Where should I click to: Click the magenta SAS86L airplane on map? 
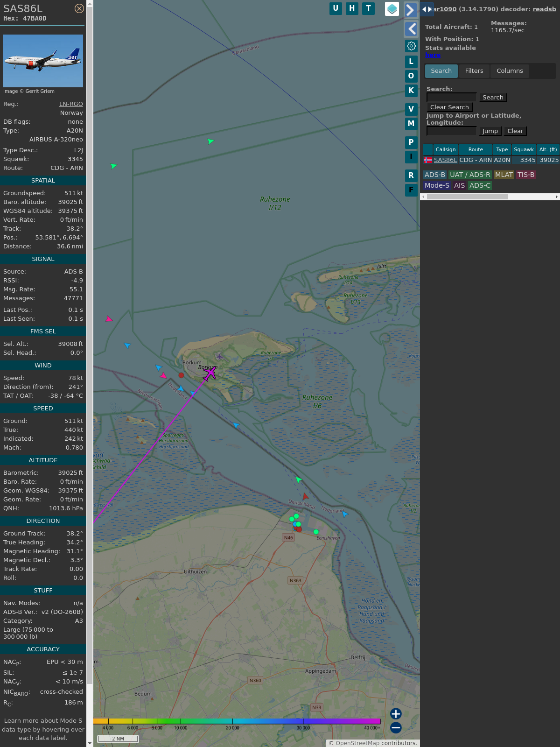click(210, 373)
